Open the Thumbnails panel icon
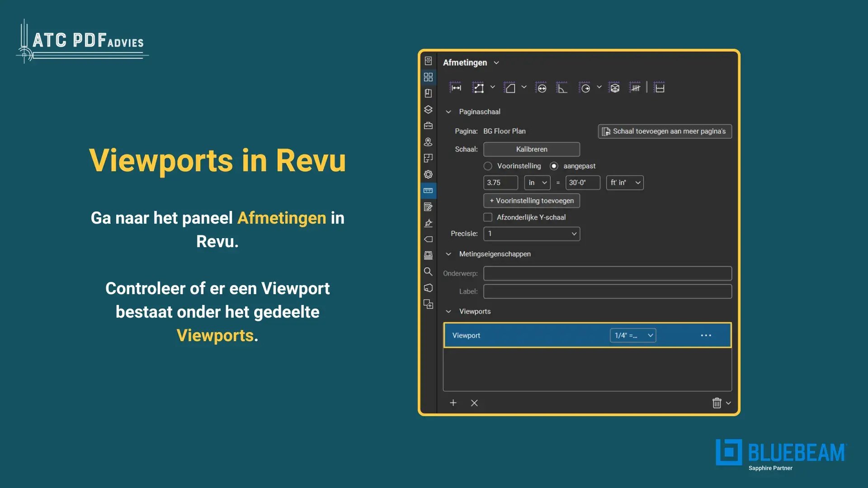Viewport: 868px width, 488px height. [x=428, y=77]
